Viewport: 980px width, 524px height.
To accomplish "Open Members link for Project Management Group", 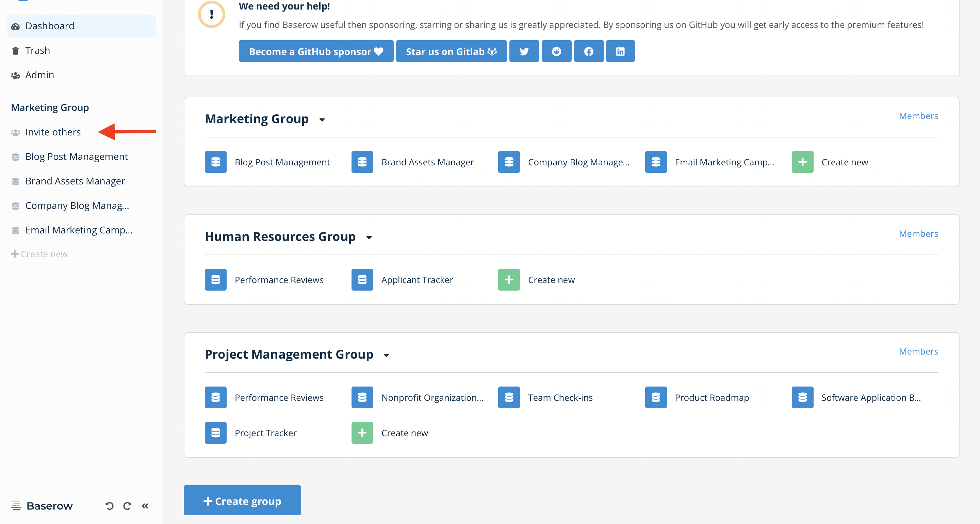I will [918, 351].
